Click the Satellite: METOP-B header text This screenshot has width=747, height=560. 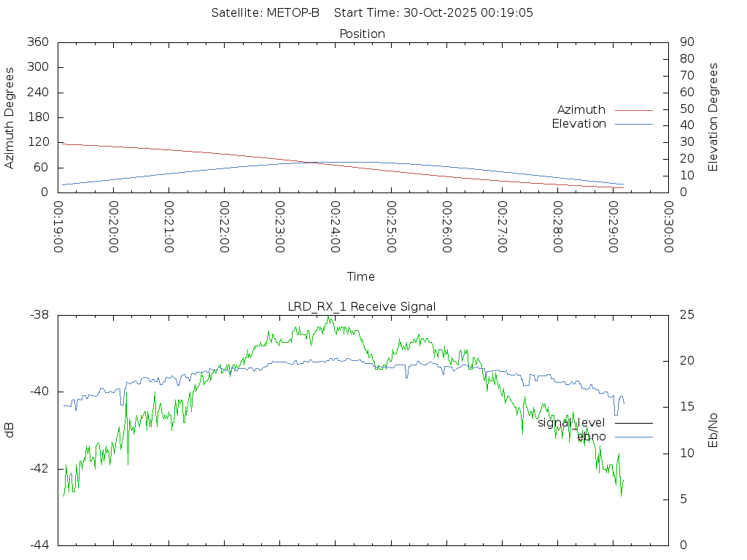click(x=266, y=12)
